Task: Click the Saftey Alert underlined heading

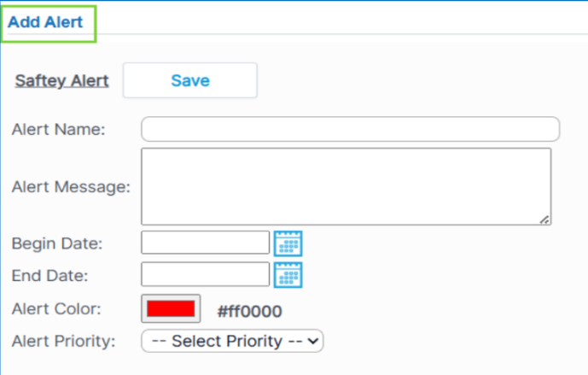Action: 62,81
